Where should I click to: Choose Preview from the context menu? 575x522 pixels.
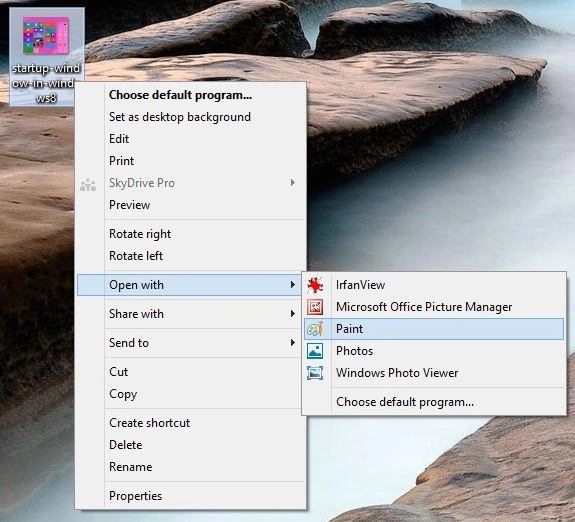click(x=190, y=205)
